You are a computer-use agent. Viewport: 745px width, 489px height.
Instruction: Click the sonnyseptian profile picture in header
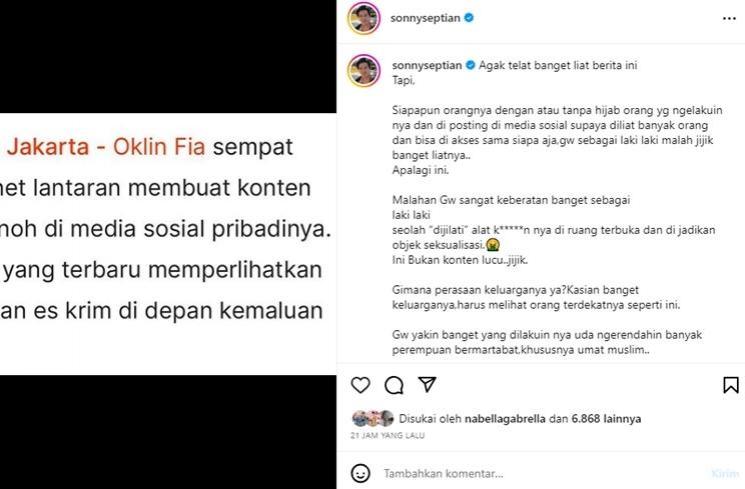[364, 19]
